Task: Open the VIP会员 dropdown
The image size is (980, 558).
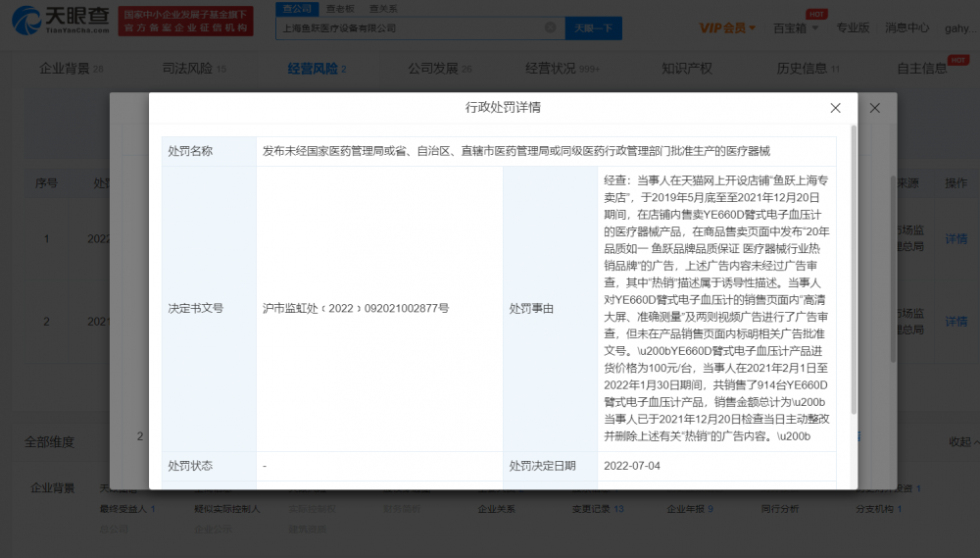Action: pos(727,28)
